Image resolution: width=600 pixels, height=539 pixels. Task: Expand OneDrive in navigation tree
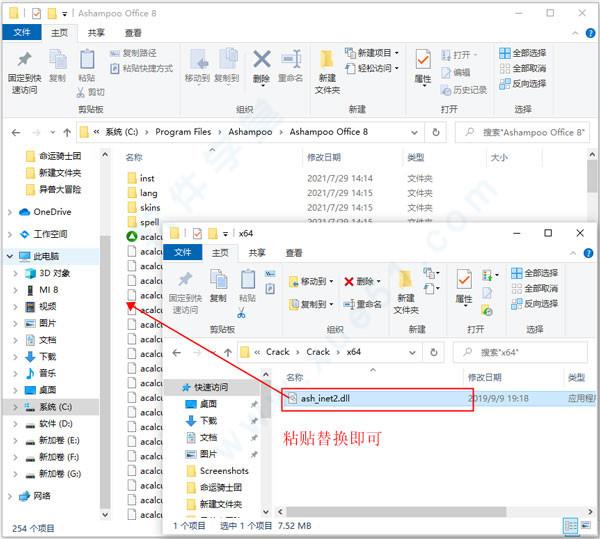pyautogui.click(x=10, y=212)
